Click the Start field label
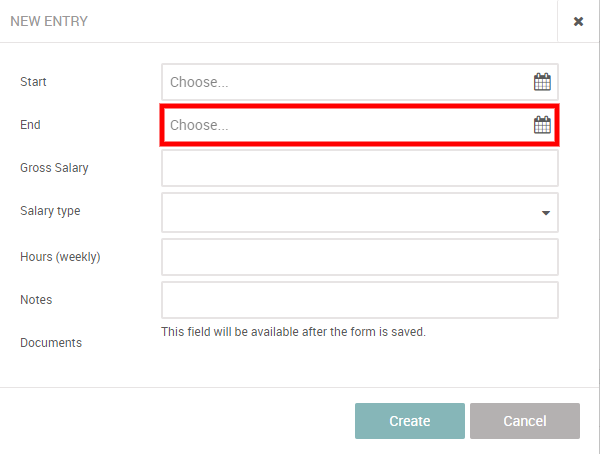Viewport: 600px width, 454px height. tap(33, 82)
